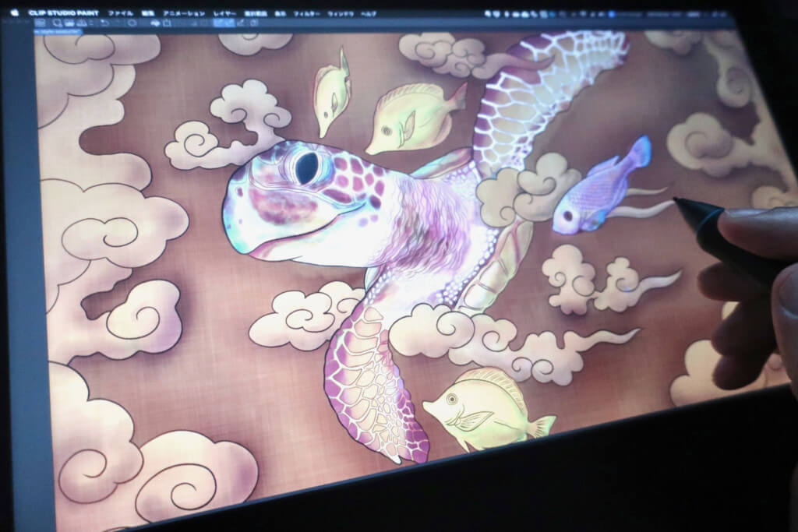The height and width of the screenshot is (532, 798).
Task: Click the circle icon in the command bar
Action: (132, 23)
